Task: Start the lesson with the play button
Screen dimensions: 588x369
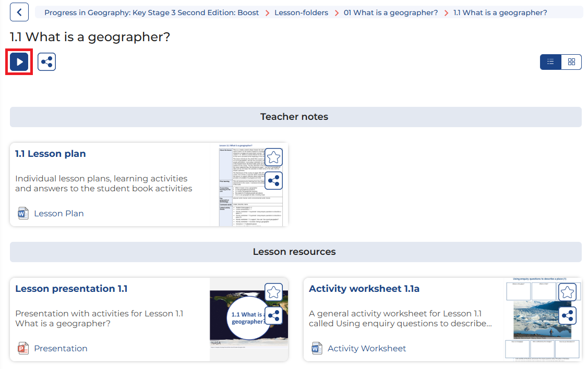Action: pyautogui.click(x=19, y=62)
